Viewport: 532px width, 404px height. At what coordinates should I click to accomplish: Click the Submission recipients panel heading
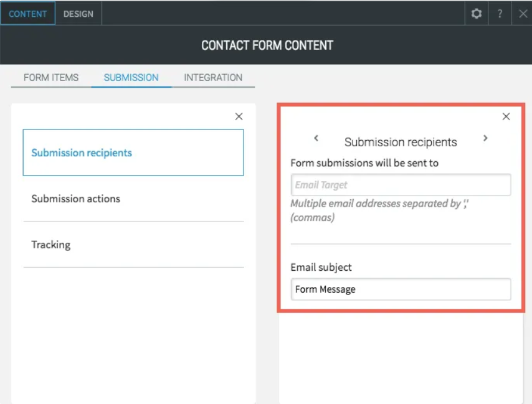401,142
